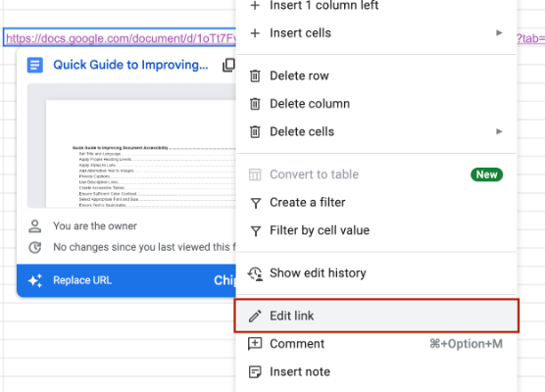Open Quick Guide to Improving document link
Image resolution: width=545 pixels, height=392 pixels.
pos(130,65)
